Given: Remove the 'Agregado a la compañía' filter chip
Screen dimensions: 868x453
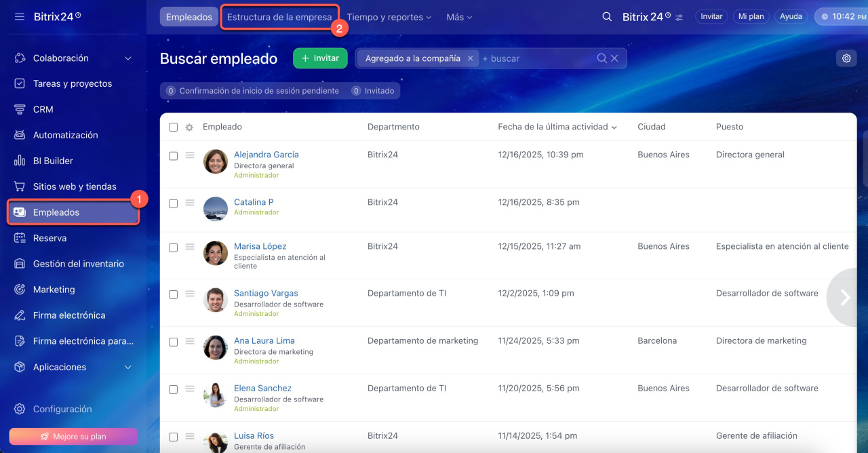Looking at the screenshot, I should pos(470,58).
